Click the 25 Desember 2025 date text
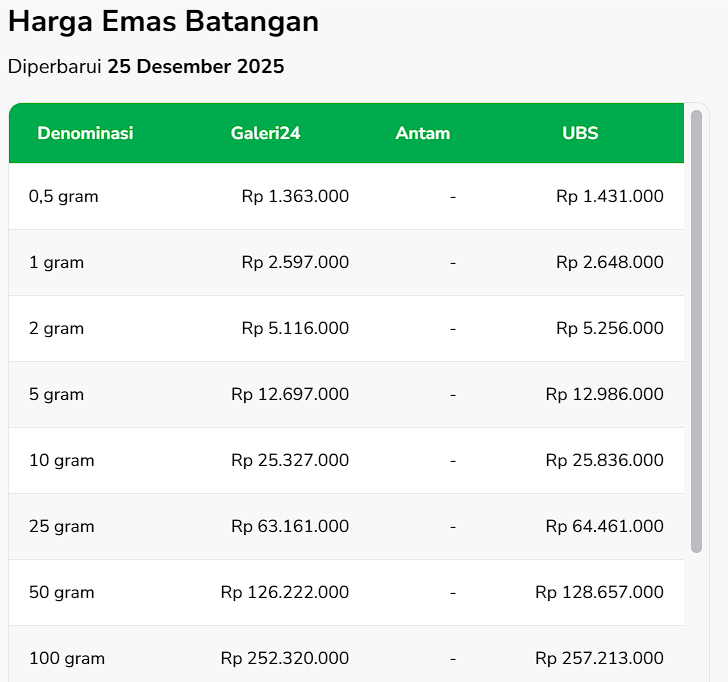728x682 pixels. (196, 67)
